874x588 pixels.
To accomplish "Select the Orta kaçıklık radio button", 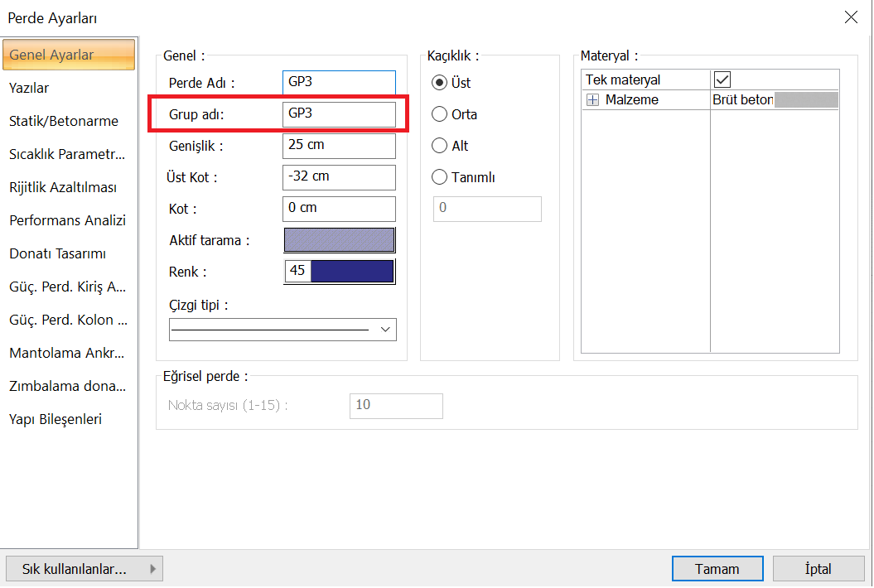I will [x=439, y=114].
